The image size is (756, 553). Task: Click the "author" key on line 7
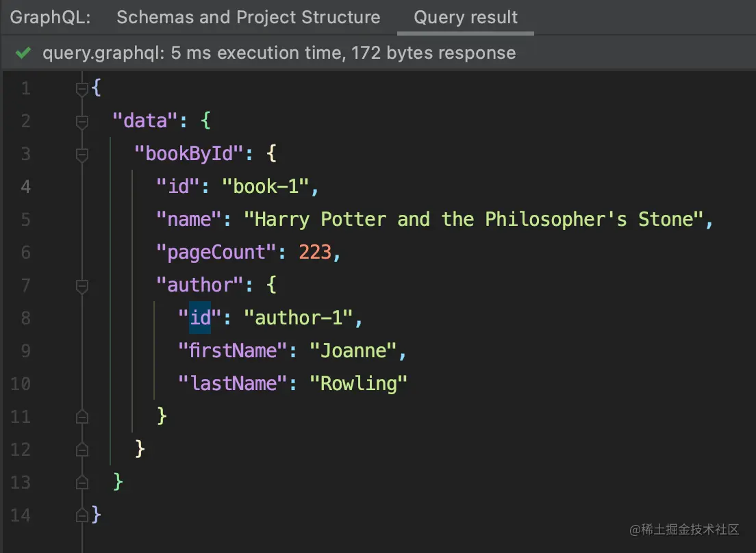pos(199,285)
